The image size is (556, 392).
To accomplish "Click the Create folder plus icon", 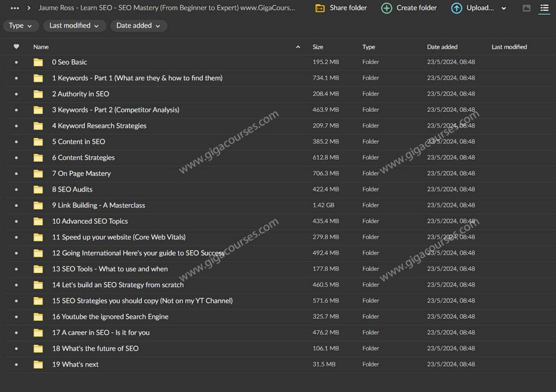I will 387,8.
